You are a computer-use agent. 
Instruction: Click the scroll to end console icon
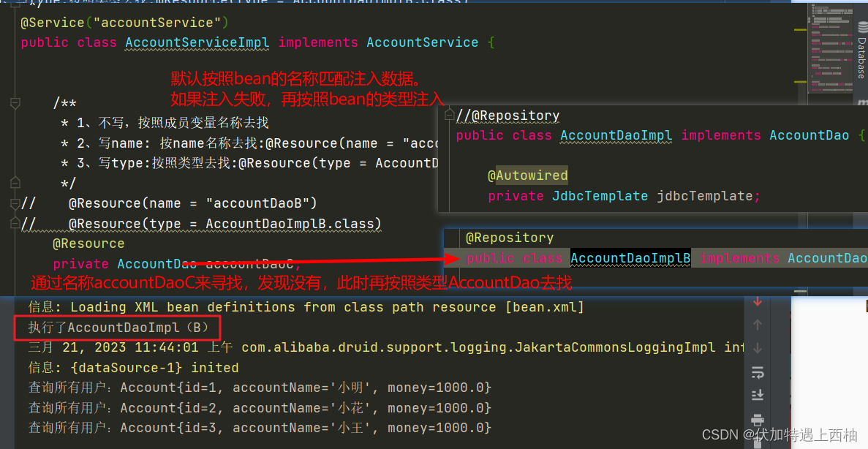tap(758, 395)
